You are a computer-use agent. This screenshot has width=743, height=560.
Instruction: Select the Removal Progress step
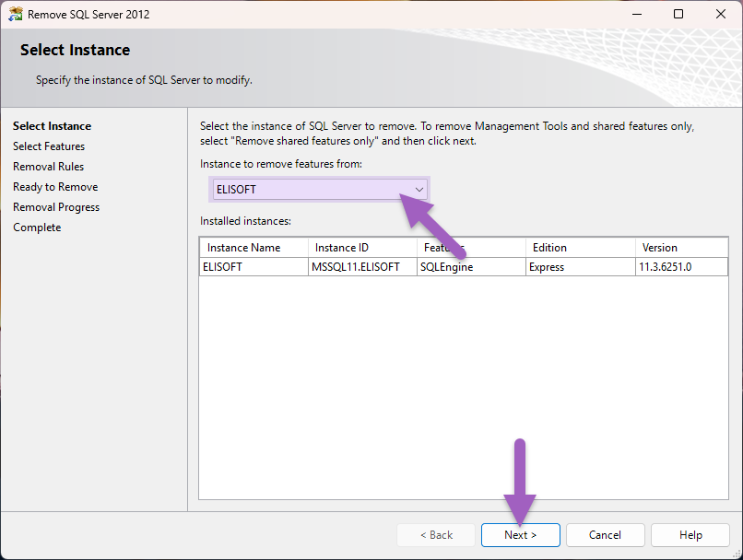pos(56,207)
